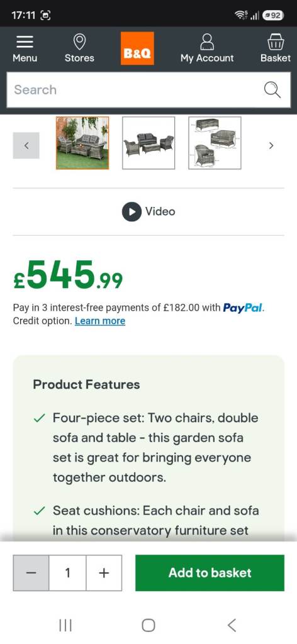Show next thumbnails with right arrow
The image size is (297, 644).
[x=271, y=145]
